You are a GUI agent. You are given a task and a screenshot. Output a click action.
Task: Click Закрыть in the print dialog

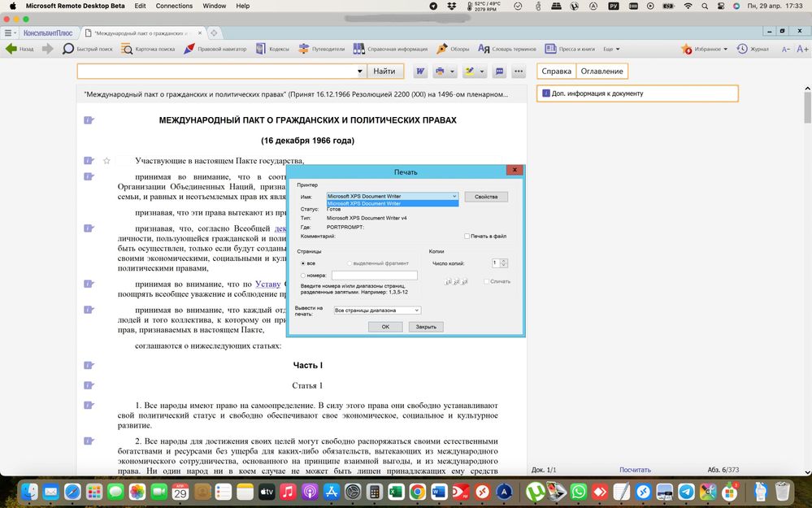point(426,327)
